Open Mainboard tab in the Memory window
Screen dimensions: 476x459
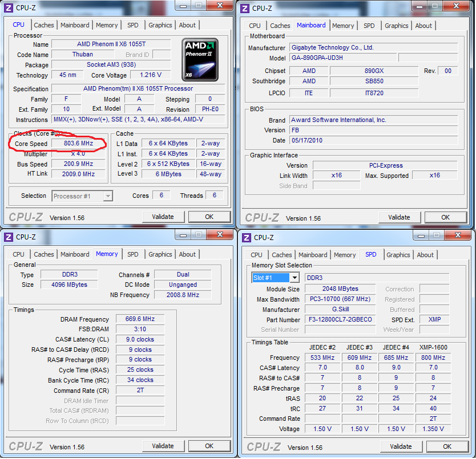click(75, 254)
